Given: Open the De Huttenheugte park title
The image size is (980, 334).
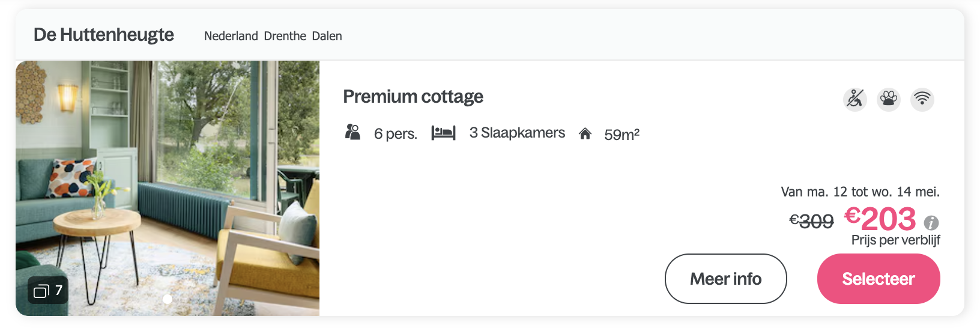Looking at the screenshot, I should [x=104, y=35].
